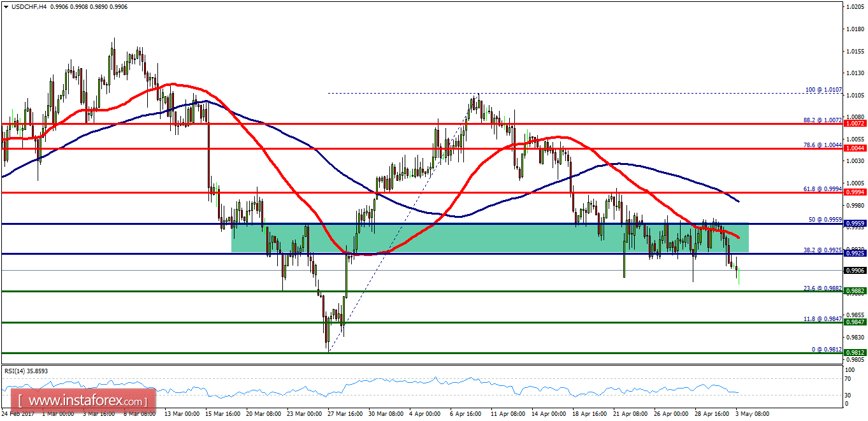
Task: Select the red 0.9994 price tag on axis
Action: (x=855, y=192)
